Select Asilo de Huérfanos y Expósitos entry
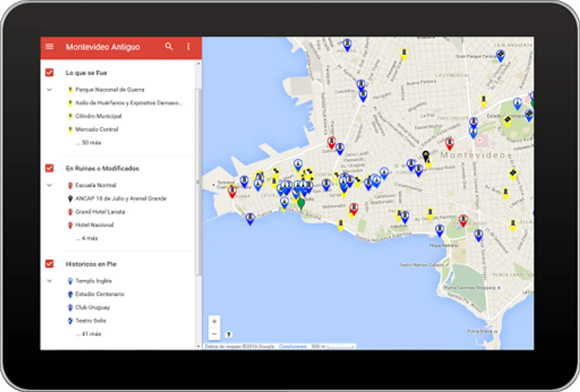 click(x=128, y=103)
